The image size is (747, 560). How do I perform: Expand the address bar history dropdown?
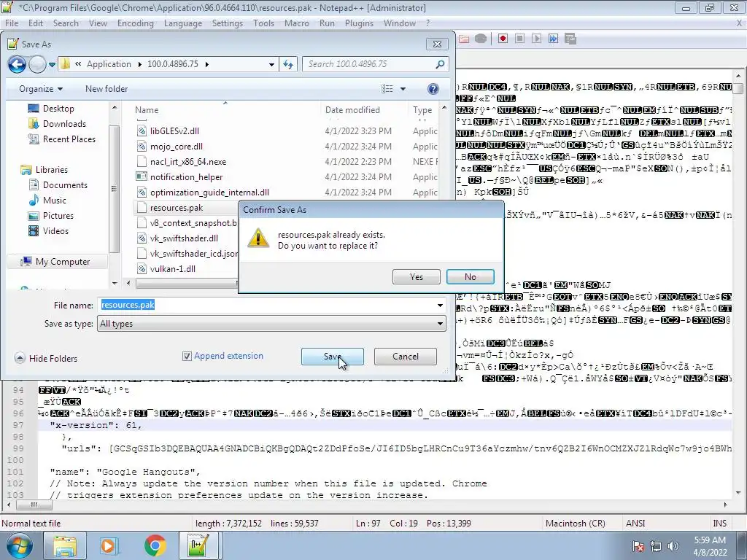click(271, 64)
